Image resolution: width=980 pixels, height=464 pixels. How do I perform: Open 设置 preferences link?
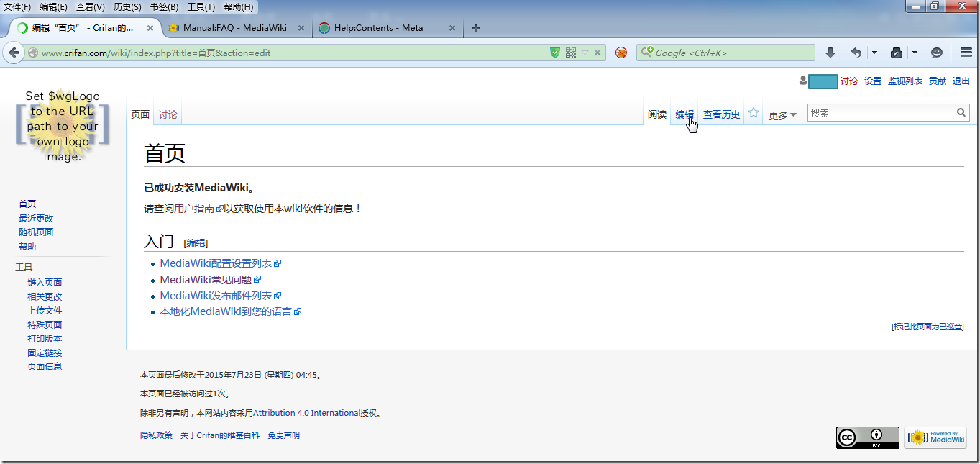coord(873,81)
